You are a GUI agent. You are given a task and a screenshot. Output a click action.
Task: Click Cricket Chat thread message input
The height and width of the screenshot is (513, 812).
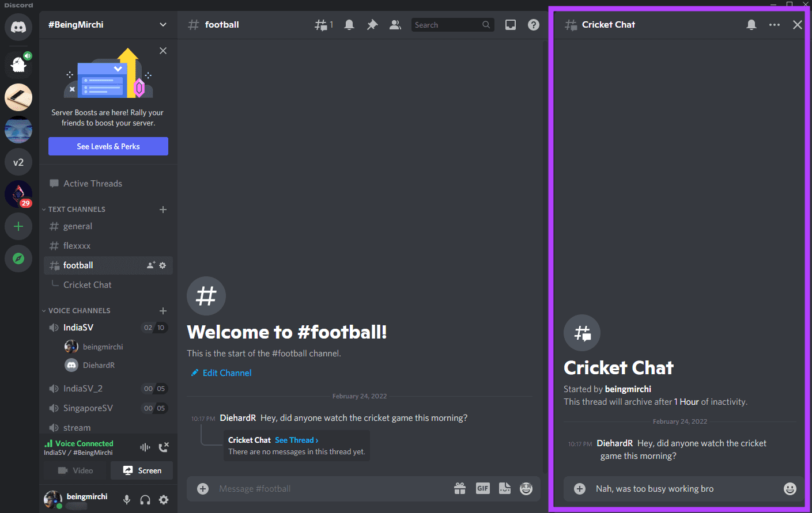pyautogui.click(x=686, y=489)
